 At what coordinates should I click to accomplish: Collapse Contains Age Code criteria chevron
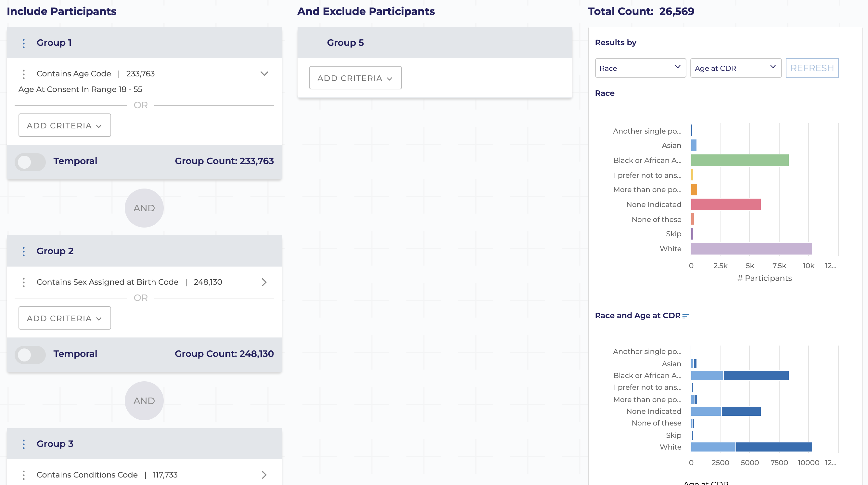pyautogui.click(x=264, y=74)
